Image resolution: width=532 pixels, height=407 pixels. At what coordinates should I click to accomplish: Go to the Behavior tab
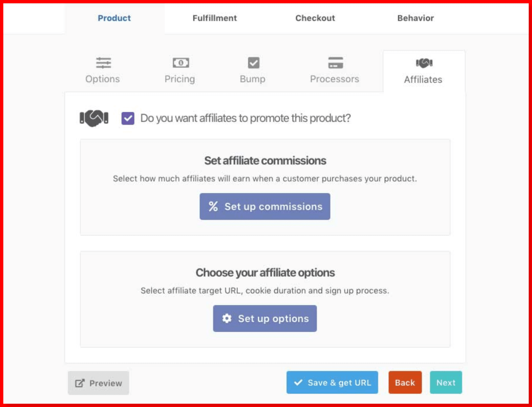click(415, 18)
